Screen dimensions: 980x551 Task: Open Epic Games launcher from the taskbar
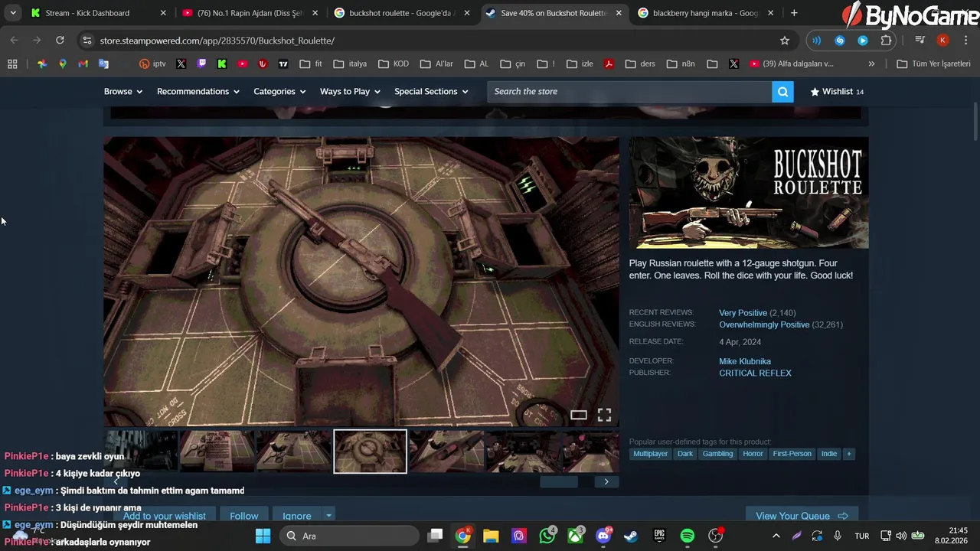pyautogui.click(x=659, y=536)
